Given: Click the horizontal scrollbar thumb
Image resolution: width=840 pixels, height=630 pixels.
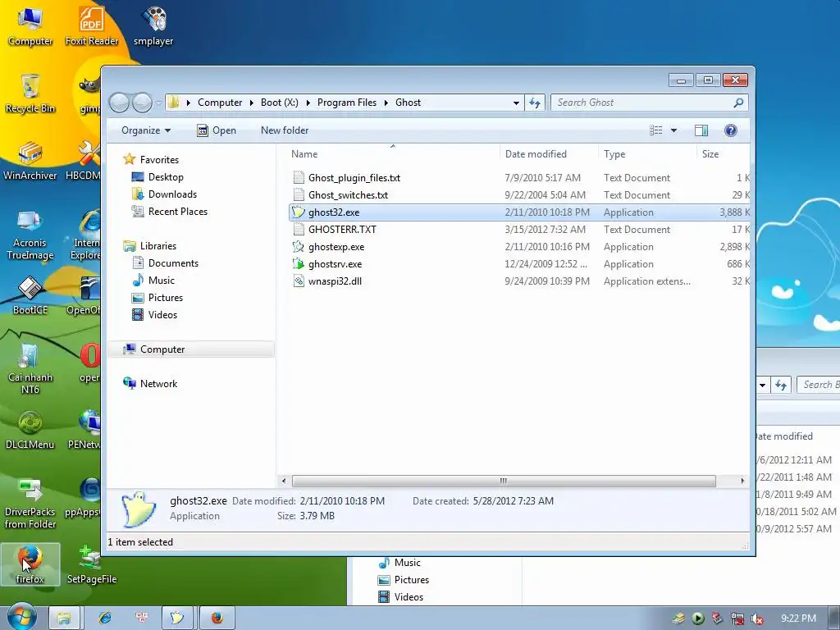Looking at the screenshot, I should tap(504, 481).
